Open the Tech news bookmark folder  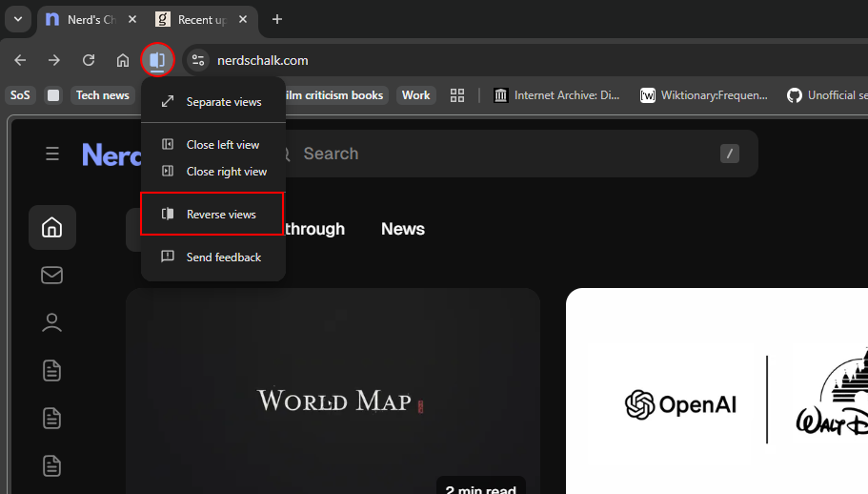[102, 95]
